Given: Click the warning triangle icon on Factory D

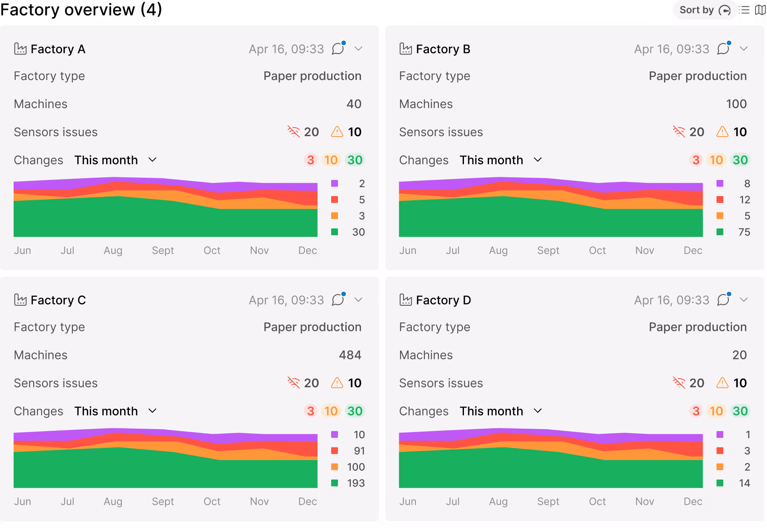Looking at the screenshot, I should click(x=722, y=383).
